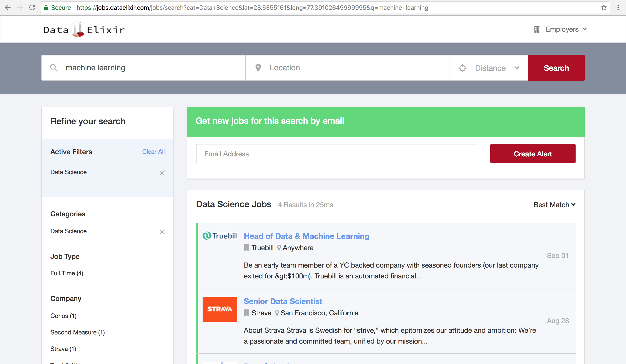Click the Data Elixir logo
The height and width of the screenshot is (364, 626).
coord(84,30)
